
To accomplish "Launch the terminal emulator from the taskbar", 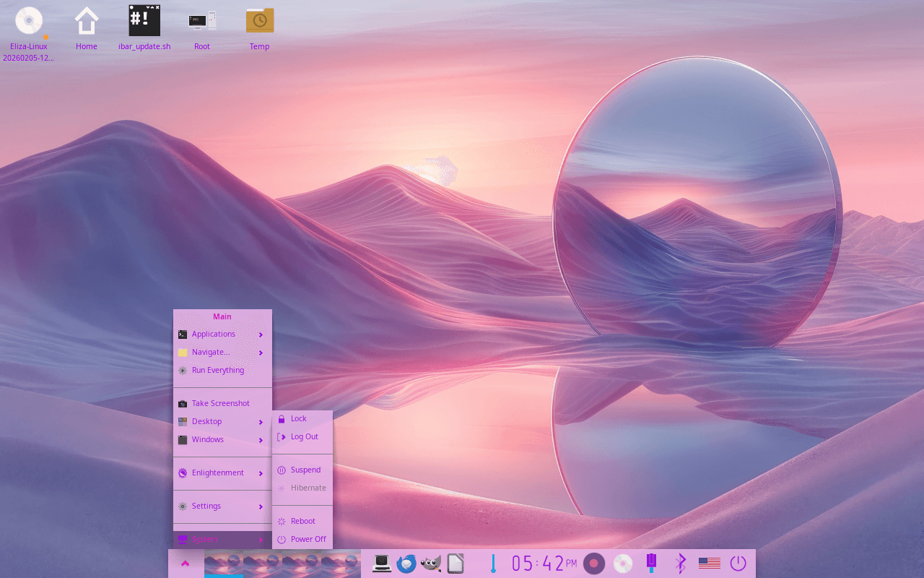I will click(x=380, y=563).
